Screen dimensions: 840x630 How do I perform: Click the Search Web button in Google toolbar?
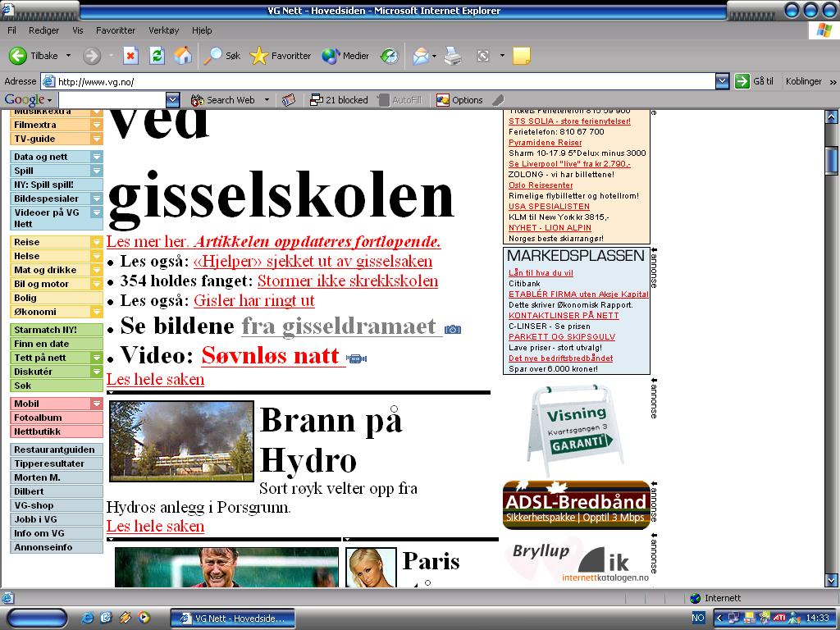223,100
